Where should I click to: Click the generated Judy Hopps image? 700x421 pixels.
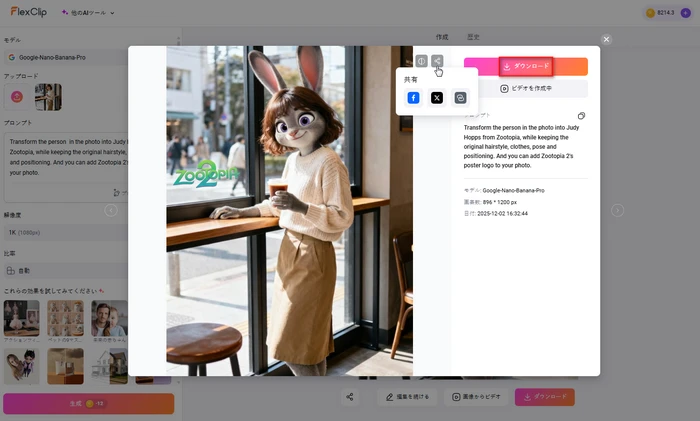(289, 211)
